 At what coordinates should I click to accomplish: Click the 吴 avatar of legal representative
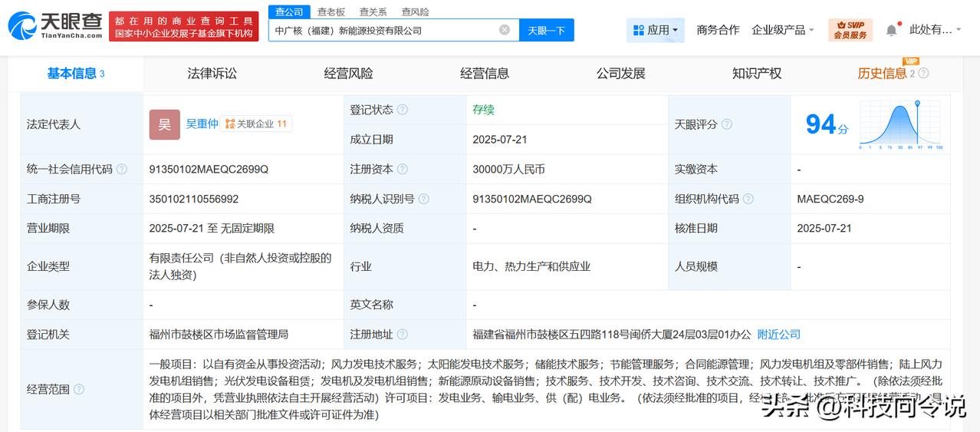point(164,124)
